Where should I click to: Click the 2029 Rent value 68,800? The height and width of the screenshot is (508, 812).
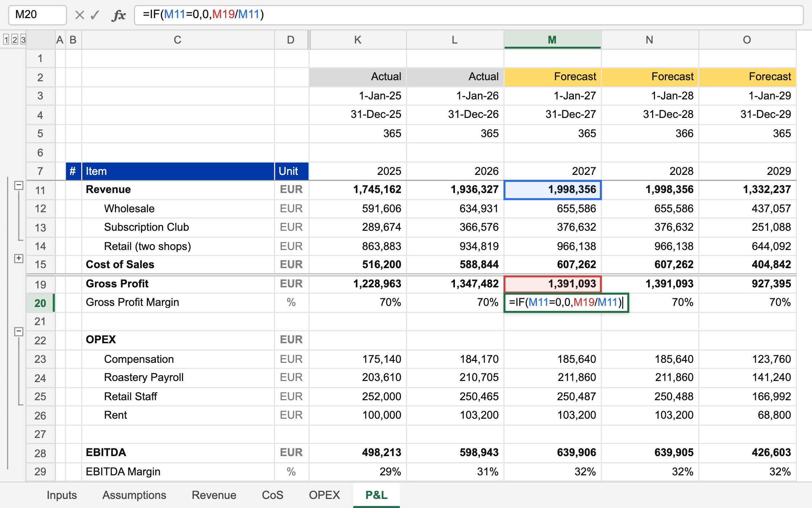point(747,415)
